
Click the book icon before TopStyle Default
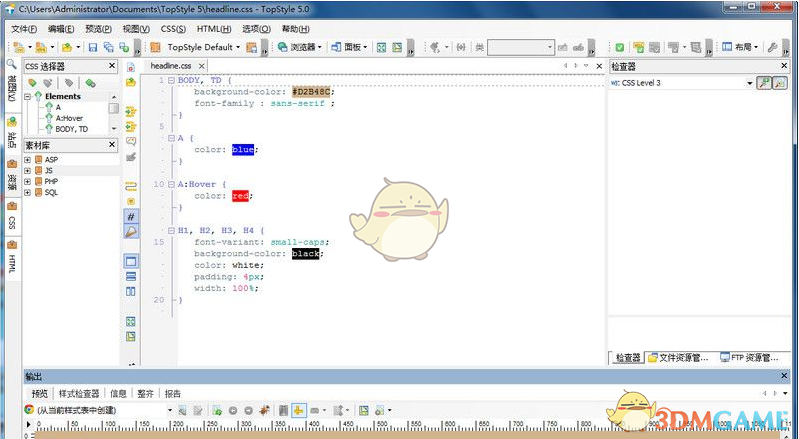coord(155,47)
